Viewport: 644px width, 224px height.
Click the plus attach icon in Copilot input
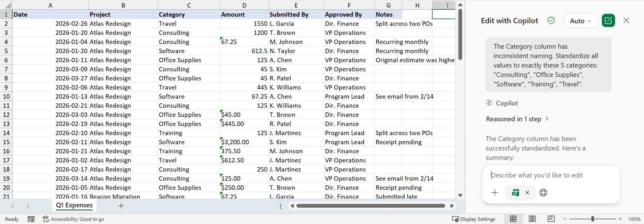point(495,193)
